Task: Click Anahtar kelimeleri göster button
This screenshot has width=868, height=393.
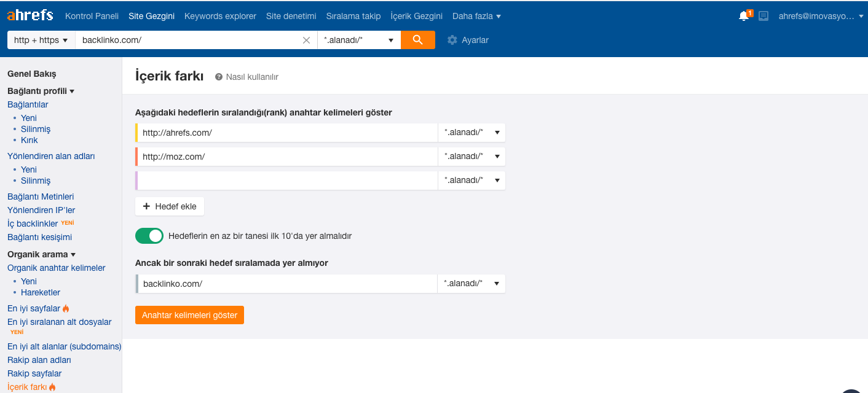Action: [189, 315]
